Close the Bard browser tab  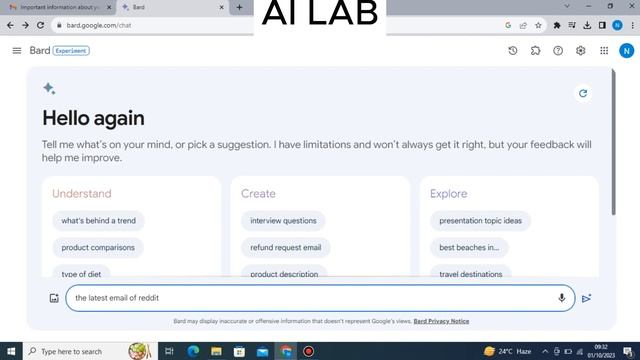click(222, 7)
